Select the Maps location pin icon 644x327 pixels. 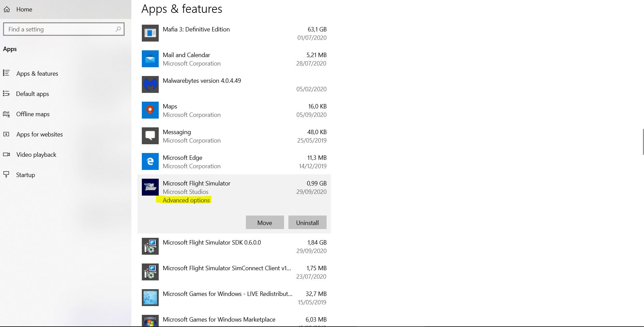click(x=150, y=110)
